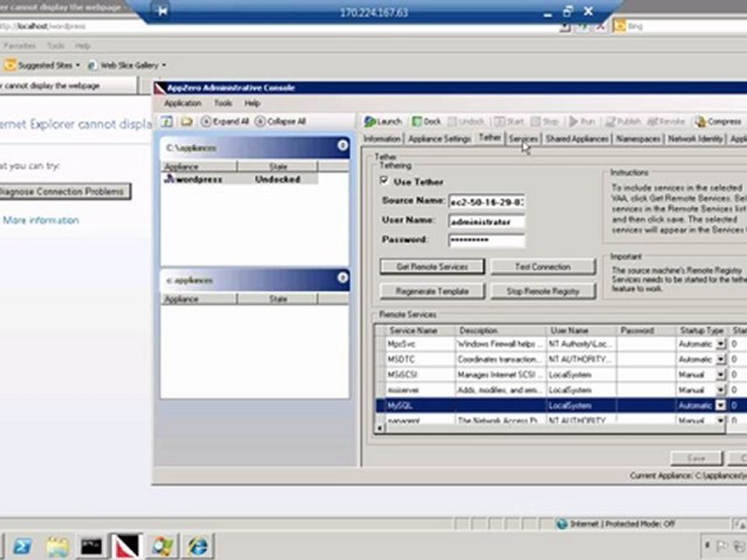The image size is (747, 560).
Task: Click the Dock toolbar icon
Action: (417, 121)
